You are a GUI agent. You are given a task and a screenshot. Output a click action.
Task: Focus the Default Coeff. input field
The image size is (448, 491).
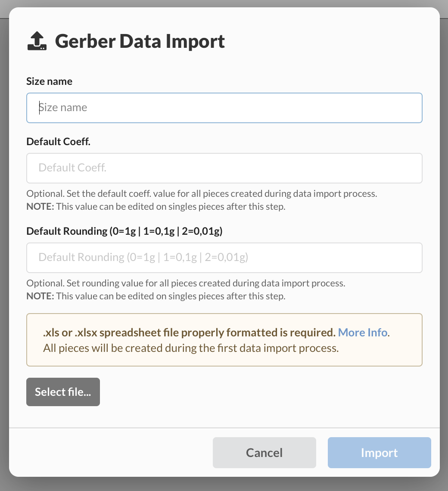tap(224, 168)
